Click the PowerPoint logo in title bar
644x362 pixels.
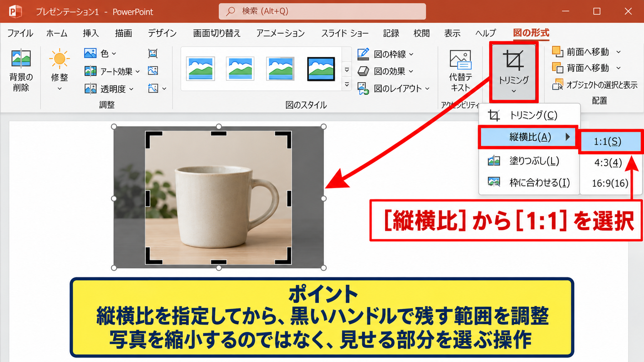coord(15,12)
